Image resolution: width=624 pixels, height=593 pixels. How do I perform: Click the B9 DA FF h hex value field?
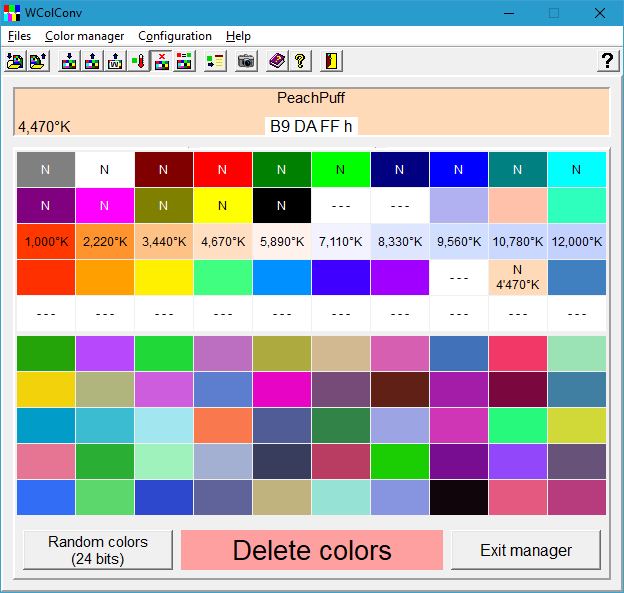(311, 127)
